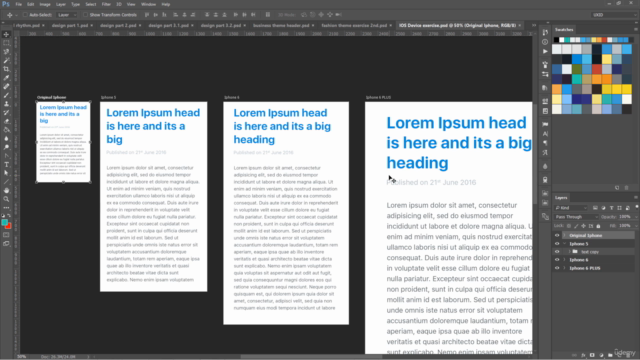This screenshot has height=360, width=640.
Task: Enable Show Transform Controls checkbox
Action: coord(85,15)
